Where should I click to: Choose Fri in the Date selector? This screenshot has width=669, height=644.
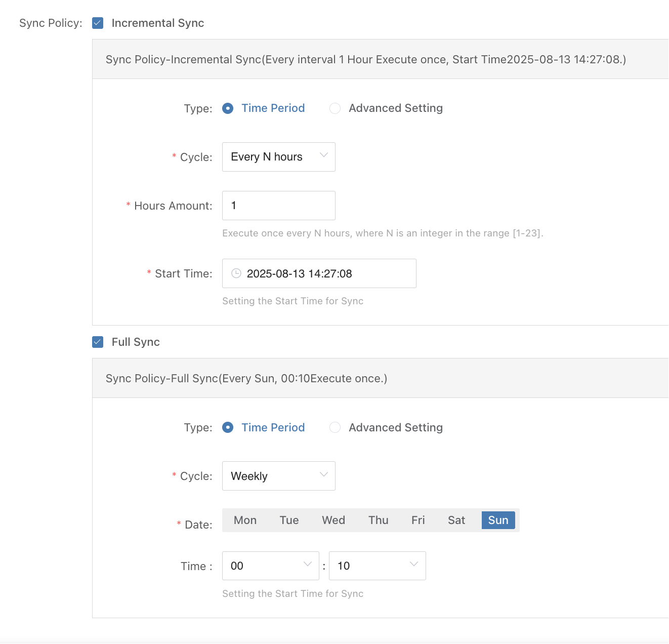418,520
